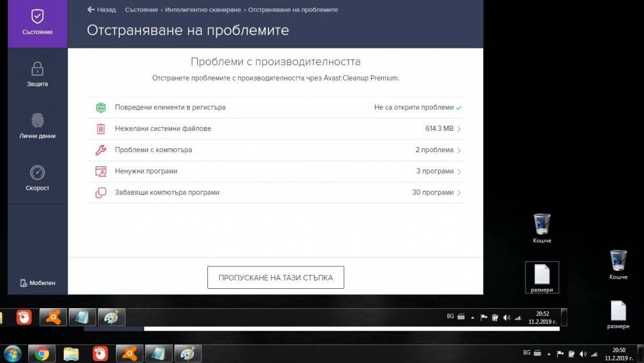Select Проблеми с компютъра row label
The width and height of the screenshot is (644, 363).
[153, 150]
